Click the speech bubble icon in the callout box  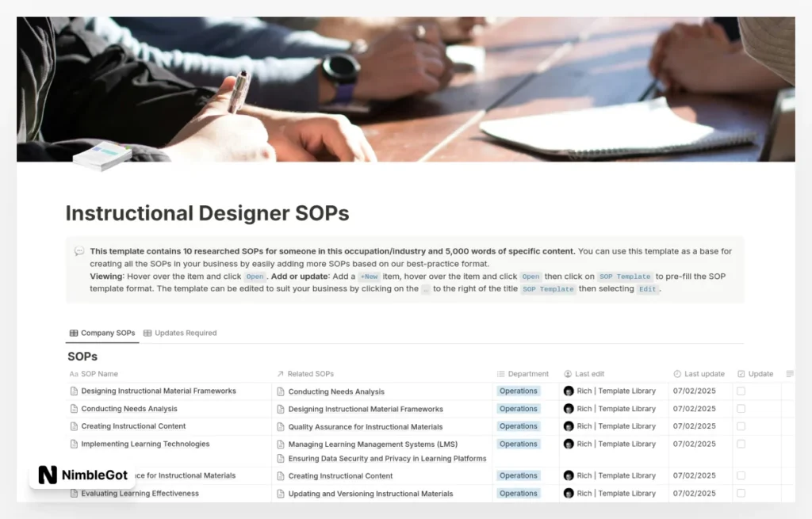click(x=79, y=250)
